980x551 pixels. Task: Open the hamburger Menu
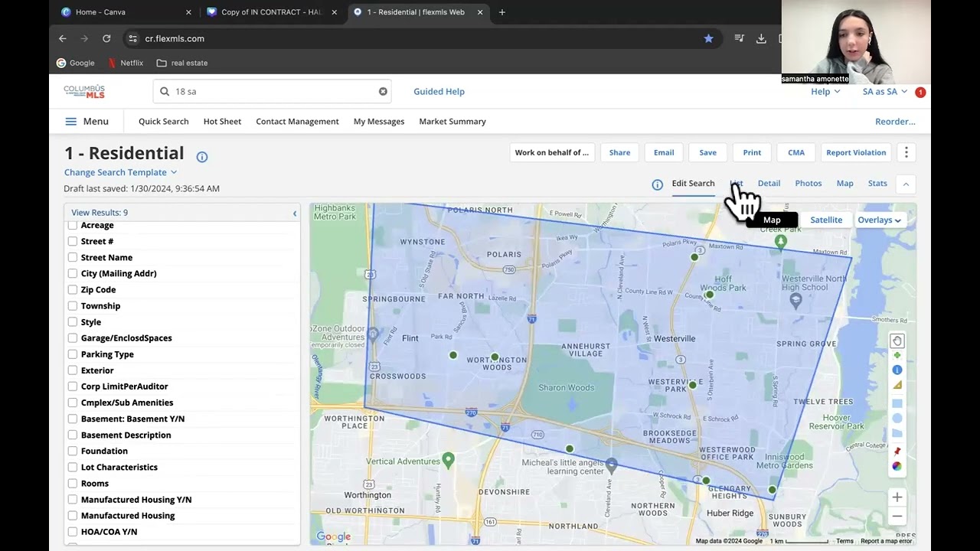pos(87,122)
